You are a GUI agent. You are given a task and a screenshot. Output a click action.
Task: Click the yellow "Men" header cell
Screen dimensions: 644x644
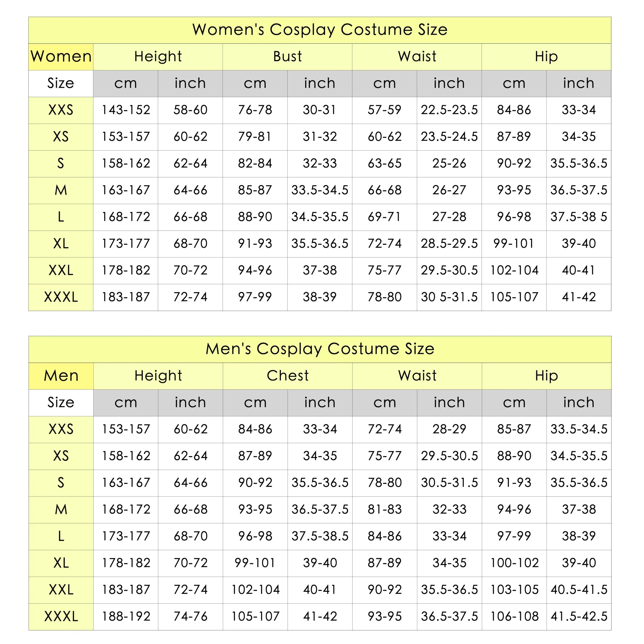[x=61, y=376]
